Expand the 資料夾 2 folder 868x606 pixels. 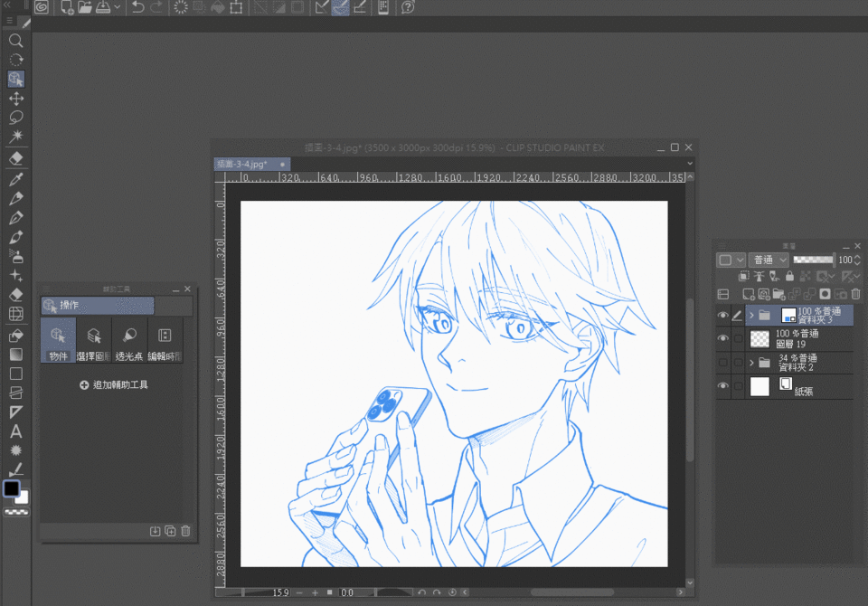click(751, 363)
